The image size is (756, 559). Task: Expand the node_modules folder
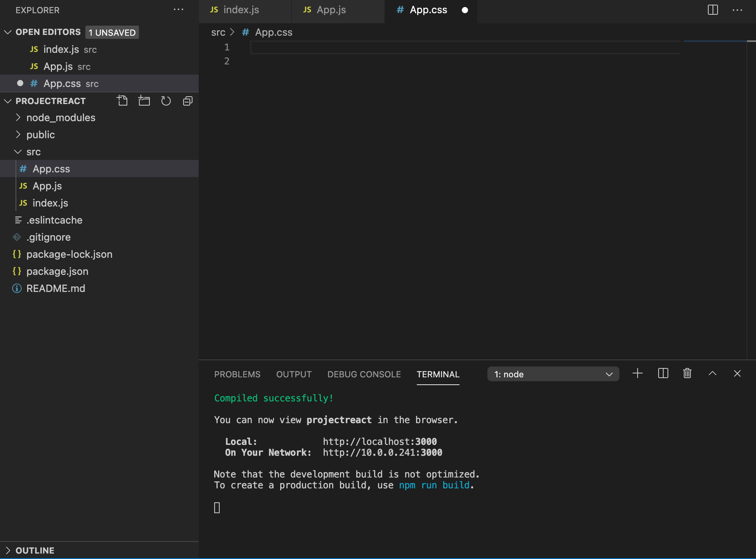click(x=18, y=117)
